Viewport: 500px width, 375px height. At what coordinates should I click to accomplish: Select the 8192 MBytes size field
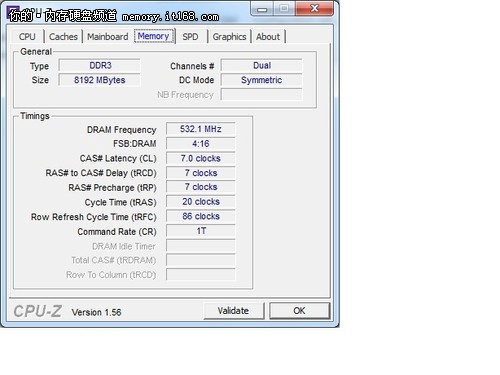point(100,80)
